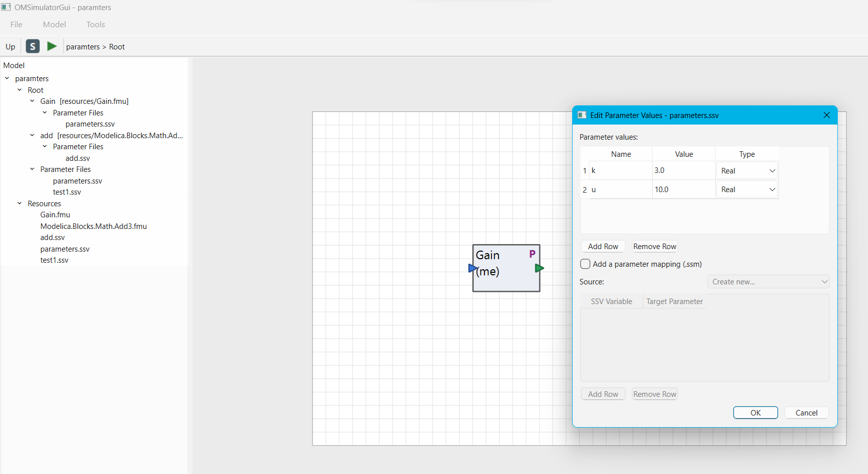
Task: Click the purple P parameter marker on Gain block
Action: (532, 254)
